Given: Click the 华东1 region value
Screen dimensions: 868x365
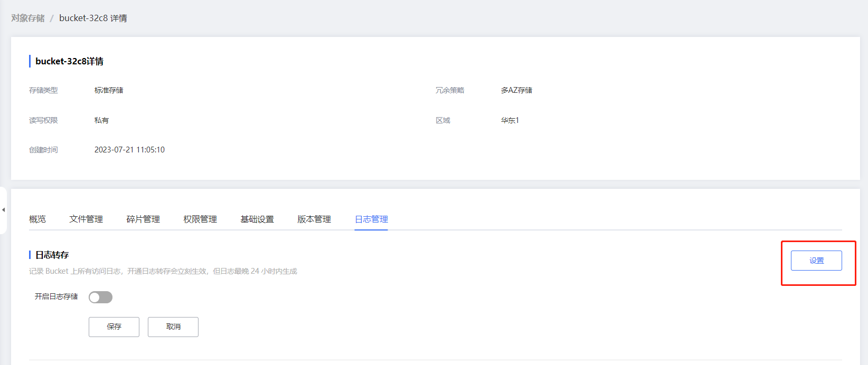Looking at the screenshot, I should (510, 120).
